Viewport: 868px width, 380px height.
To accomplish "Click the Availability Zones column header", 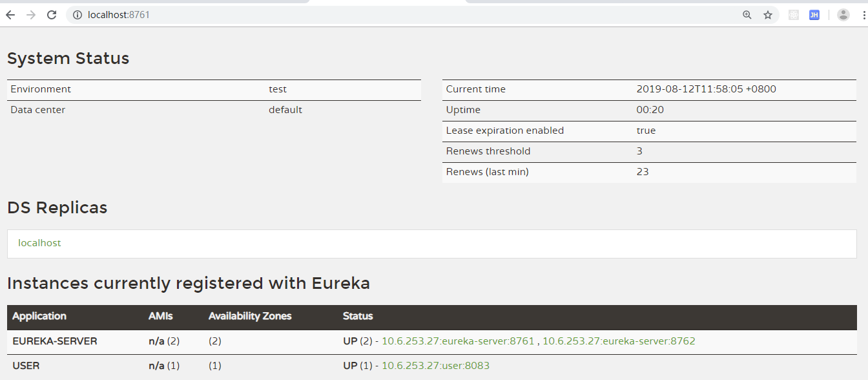I will coord(250,316).
